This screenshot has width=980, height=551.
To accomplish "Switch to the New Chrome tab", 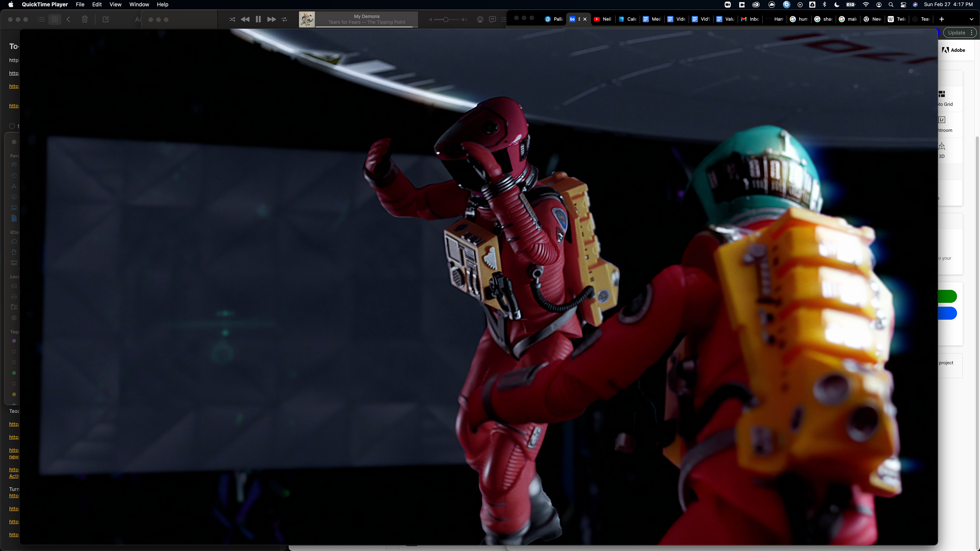I will pos(872,19).
